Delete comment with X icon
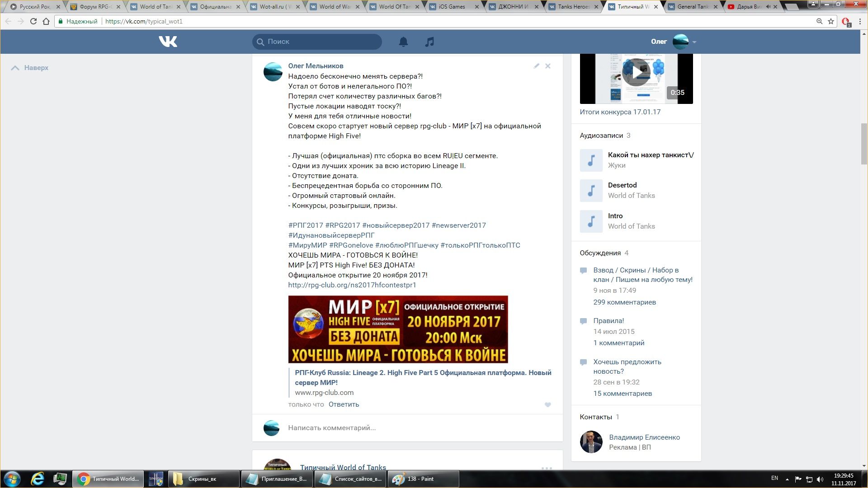Screen dimensions: 868x488 (x=547, y=66)
